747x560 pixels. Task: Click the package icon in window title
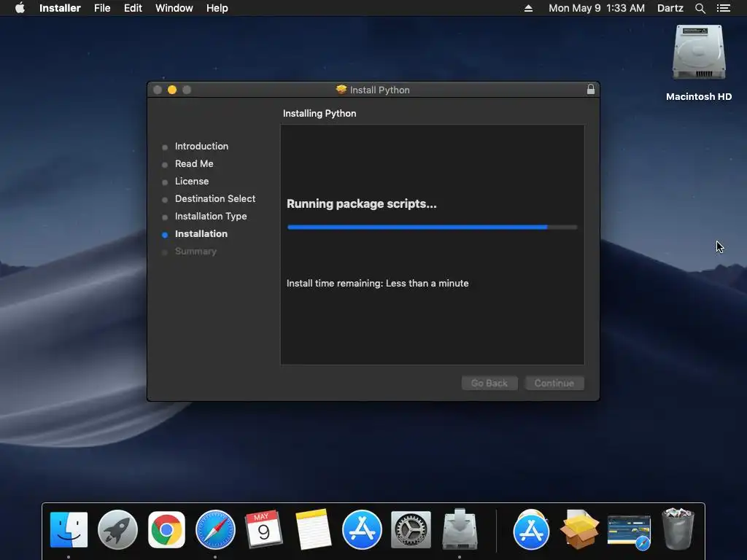click(341, 90)
